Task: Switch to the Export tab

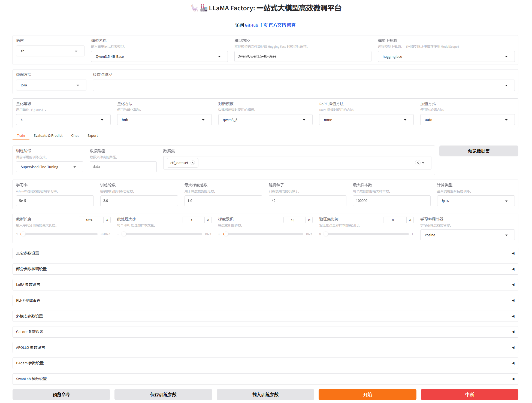Action: point(93,135)
